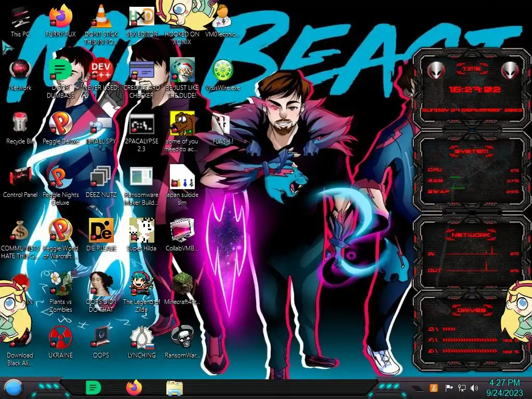Viewport: 532px width, 399px height.
Task: Click the orange Java tray icon
Action: pos(433,388)
